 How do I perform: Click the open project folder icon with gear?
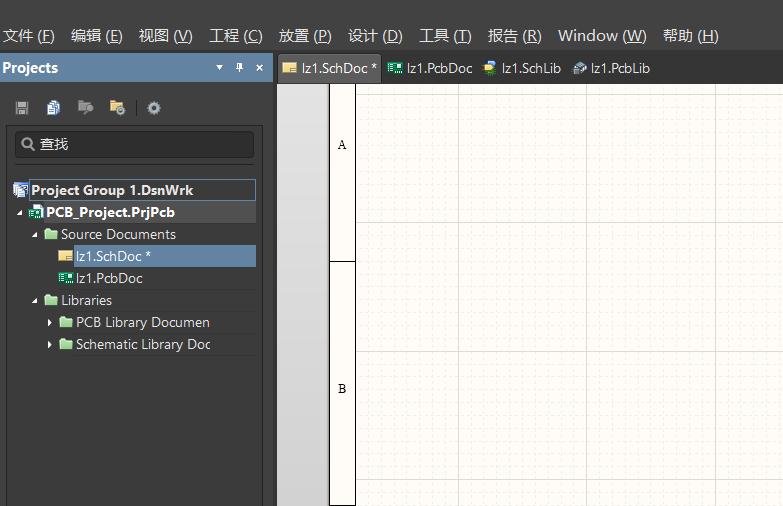coord(117,107)
